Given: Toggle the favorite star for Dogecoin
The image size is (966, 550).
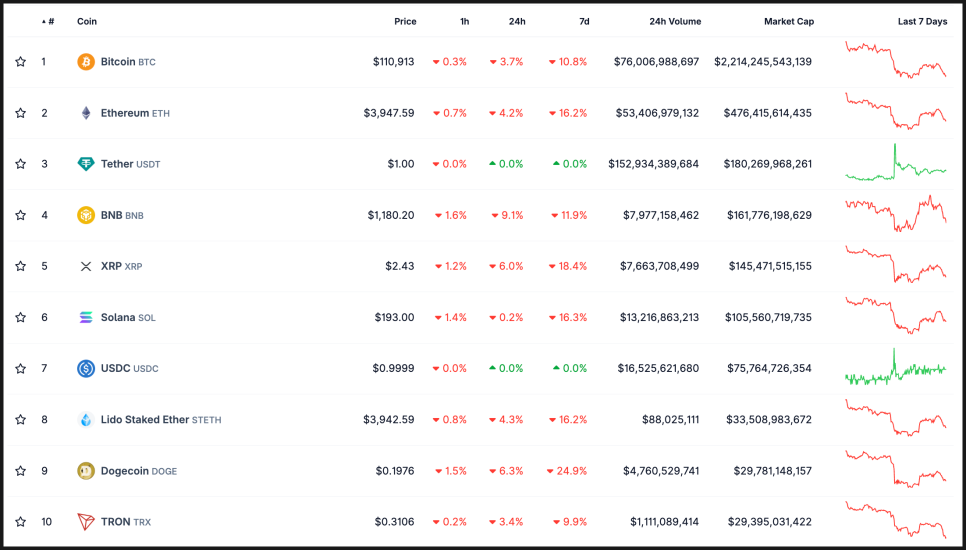Looking at the screenshot, I should [x=20, y=470].
